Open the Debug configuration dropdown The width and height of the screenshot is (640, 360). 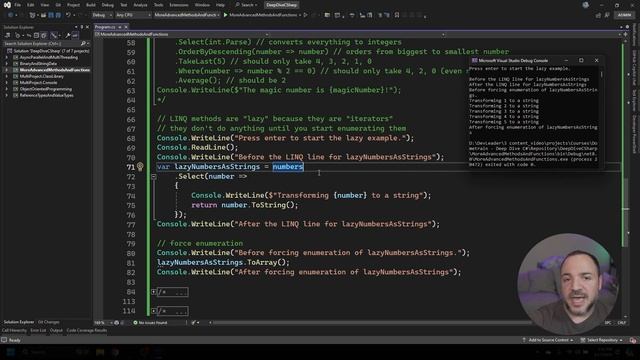[102, 15]
